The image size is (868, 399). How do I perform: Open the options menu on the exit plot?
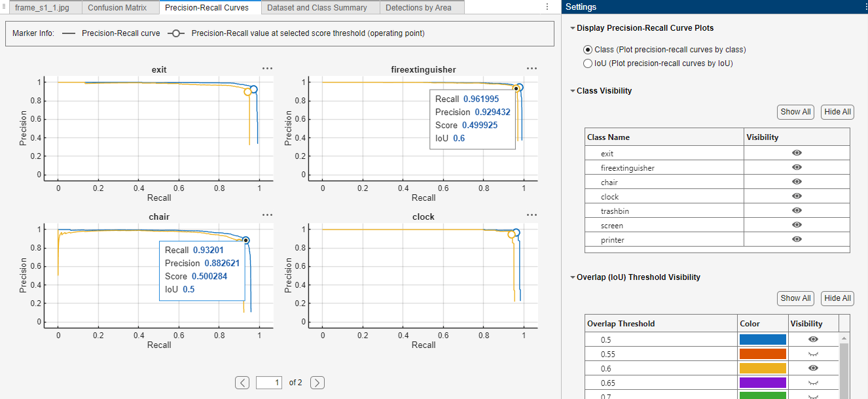(x=266, y=68)
